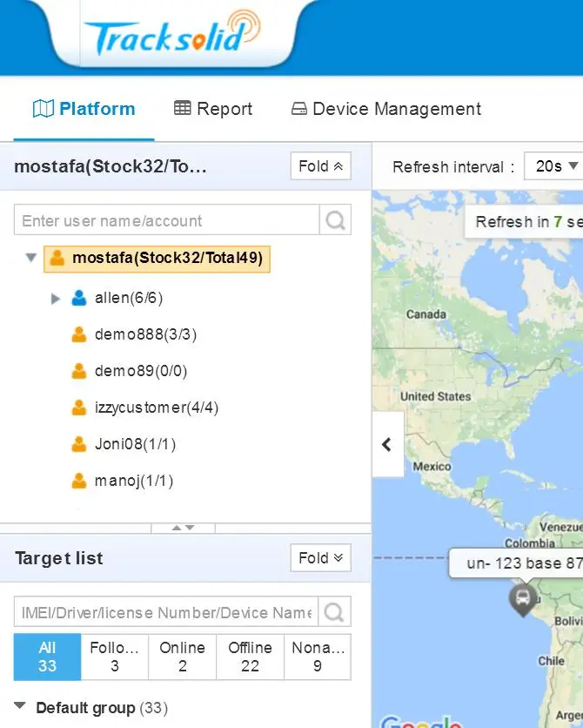Click the bus vehicle marker on map
583x728 pixels.
point(523,599)
